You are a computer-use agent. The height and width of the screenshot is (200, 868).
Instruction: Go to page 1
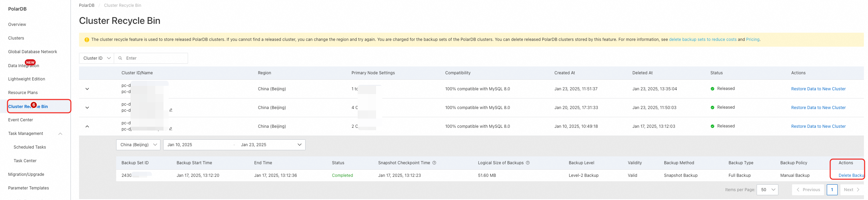(832, 190)
